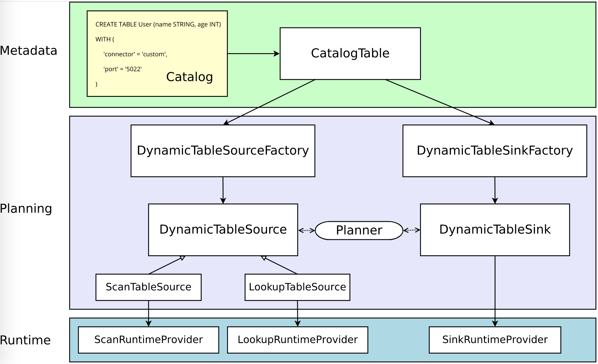Click the 'port' = '5022' line

[123, 69]
